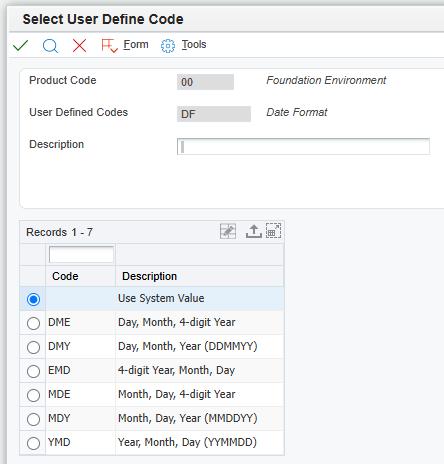Click the Code column header
The width and height of the screenshot is (444, 464).
(x=80, y=276)
